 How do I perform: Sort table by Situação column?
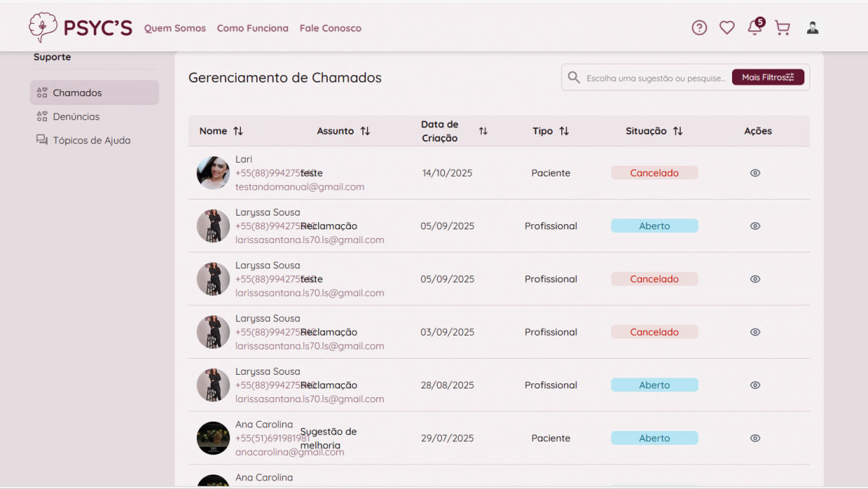click(678, 131)
